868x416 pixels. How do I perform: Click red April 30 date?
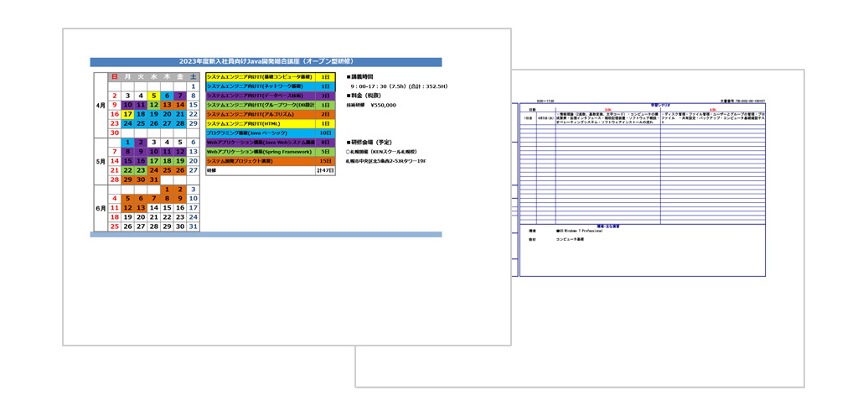click(x=115, y=133)
